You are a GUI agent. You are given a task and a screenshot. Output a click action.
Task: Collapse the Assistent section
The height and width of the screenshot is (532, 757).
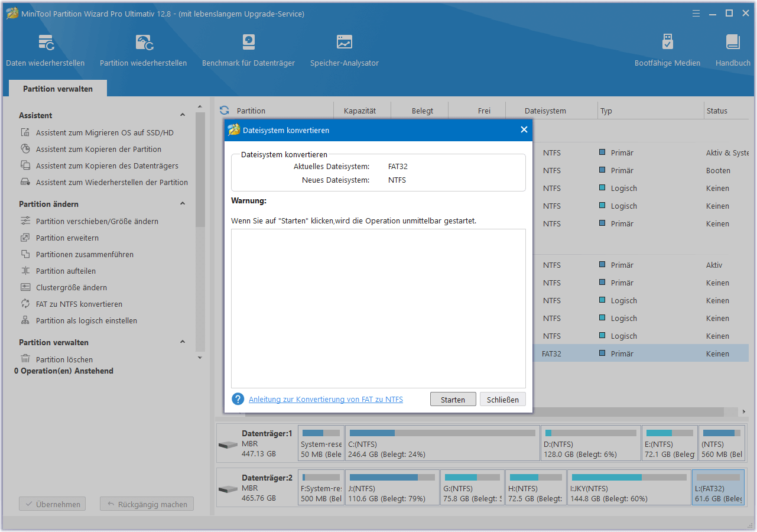(x=183, y=115)
